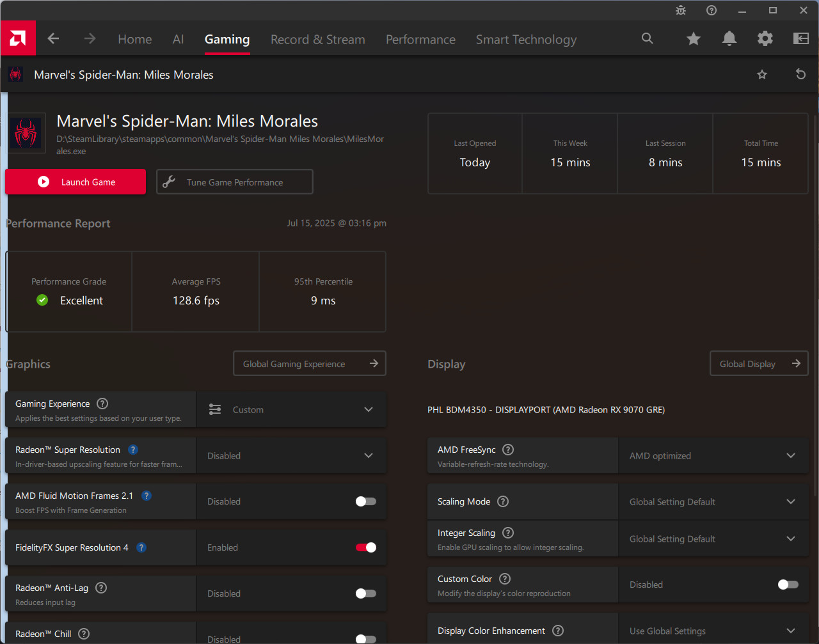Click the Average FPS 128.6 fps card
The width and height of the screenshot is (819, 644).
pos(196,292)
